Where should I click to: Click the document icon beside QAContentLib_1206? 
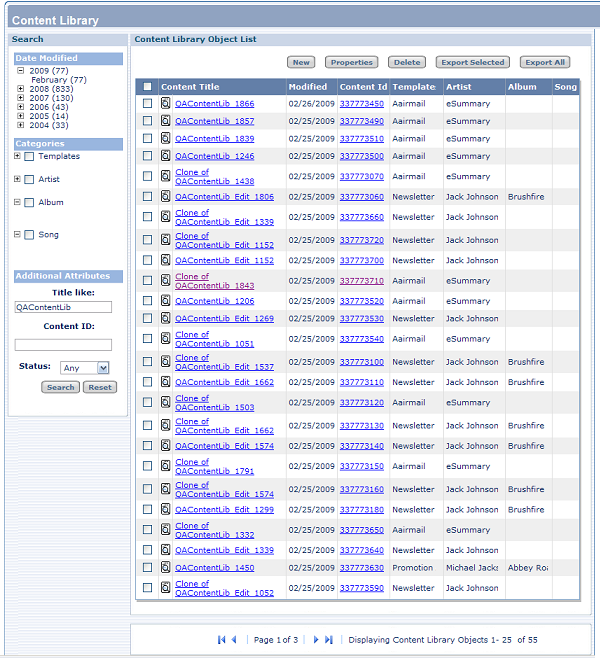[x=166, y=300]
